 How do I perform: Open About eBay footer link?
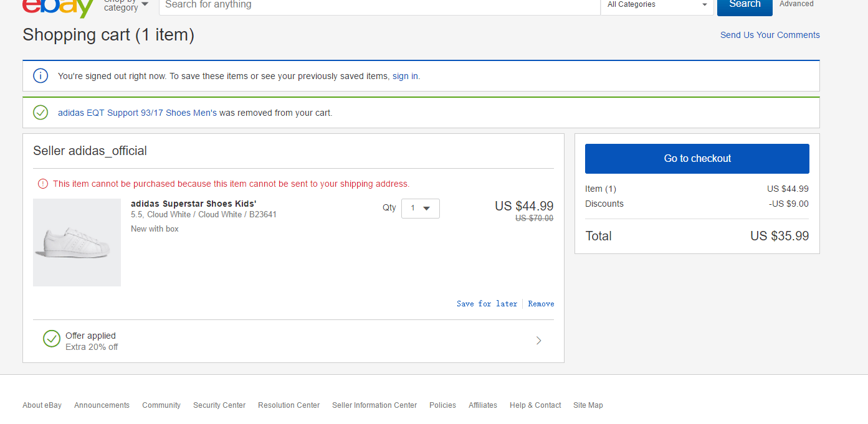pyautogui.click(x=42, y=405)
